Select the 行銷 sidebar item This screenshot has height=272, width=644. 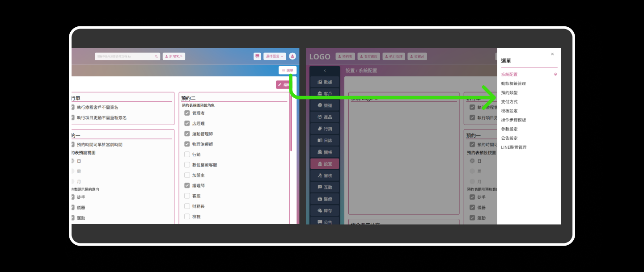tap(325, 129)
